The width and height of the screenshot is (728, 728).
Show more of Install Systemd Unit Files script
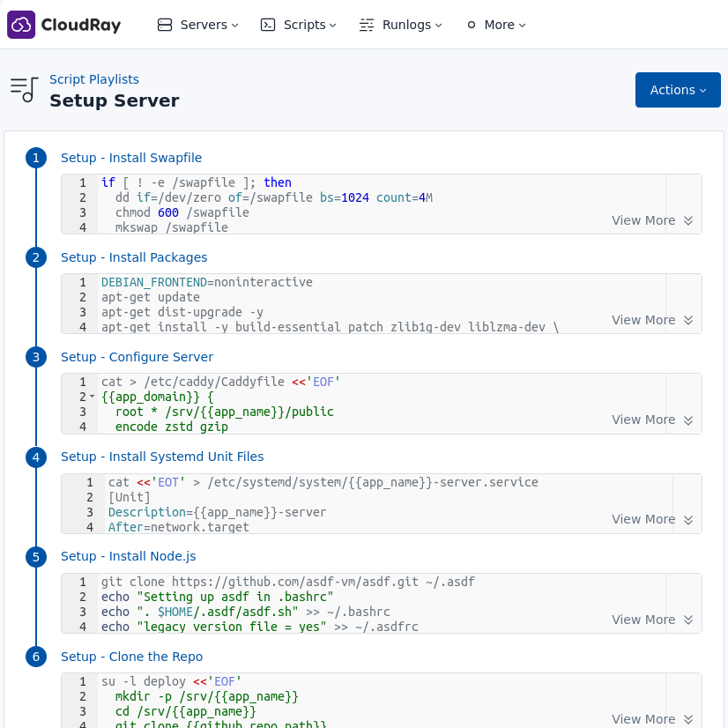pos(652,519)
